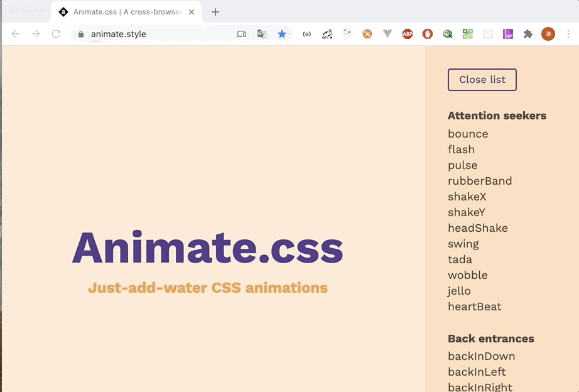The image size is (579, 392).
Task: Click the Animate.css main title
Action: click(x=207, y=247)
